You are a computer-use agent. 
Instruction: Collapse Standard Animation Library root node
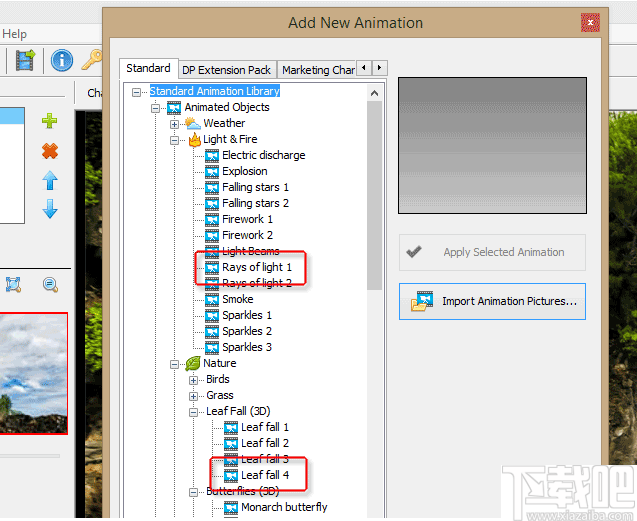(x=136, y=92)
